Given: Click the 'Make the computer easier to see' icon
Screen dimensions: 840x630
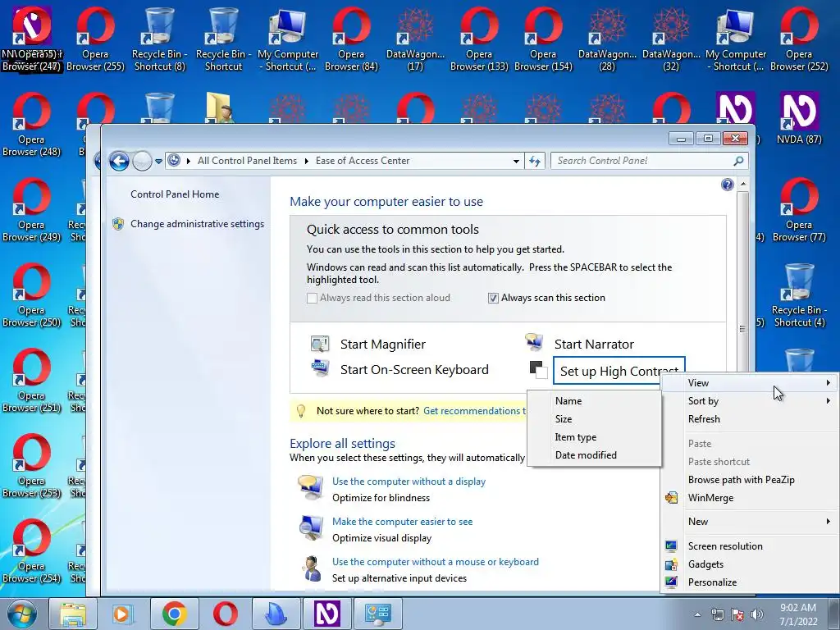Looking at the screenshot, I should click(x=311, y=528).
